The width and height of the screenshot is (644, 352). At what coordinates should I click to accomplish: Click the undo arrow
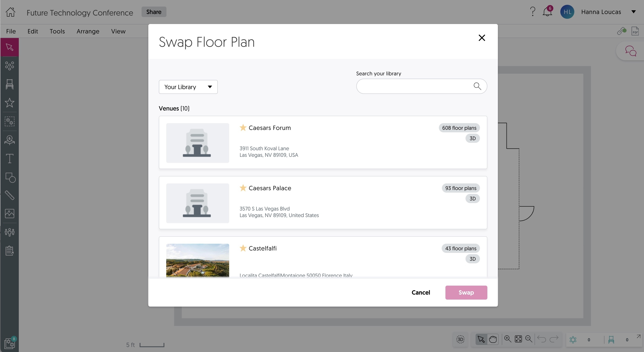pyautogui.click(x=542, y=339)
